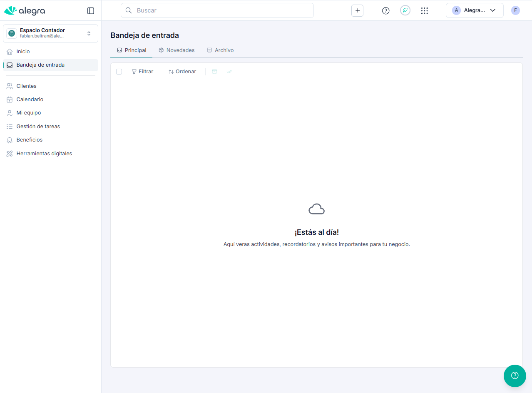The image size is (532, 393).
Task: Click the mark-as-read double check icon
Action: click(229, 72)
